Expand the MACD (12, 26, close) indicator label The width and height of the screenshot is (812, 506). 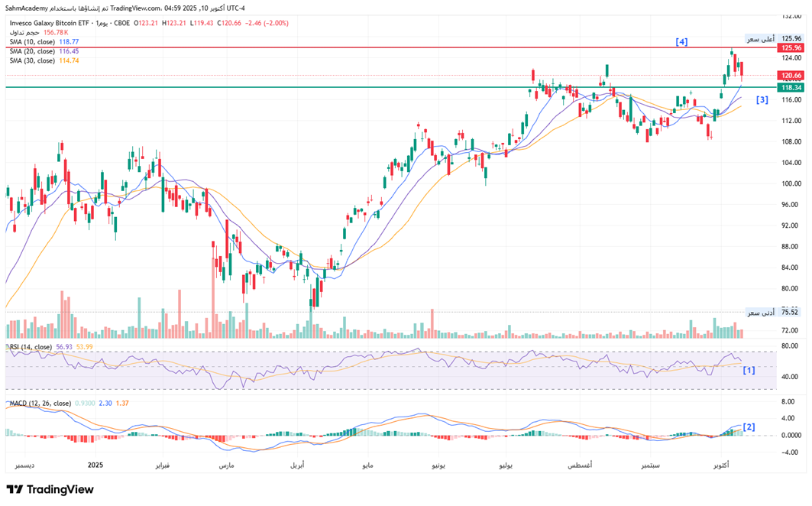pos(40,403)
